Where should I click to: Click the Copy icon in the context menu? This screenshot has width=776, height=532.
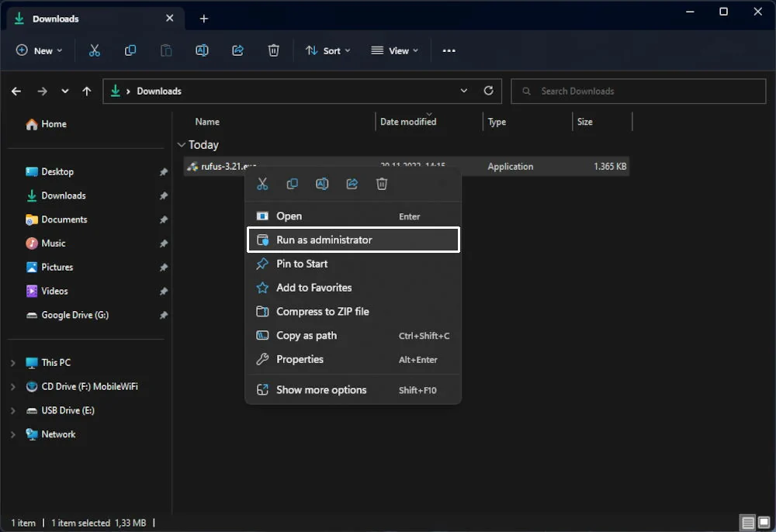(293, 184)
